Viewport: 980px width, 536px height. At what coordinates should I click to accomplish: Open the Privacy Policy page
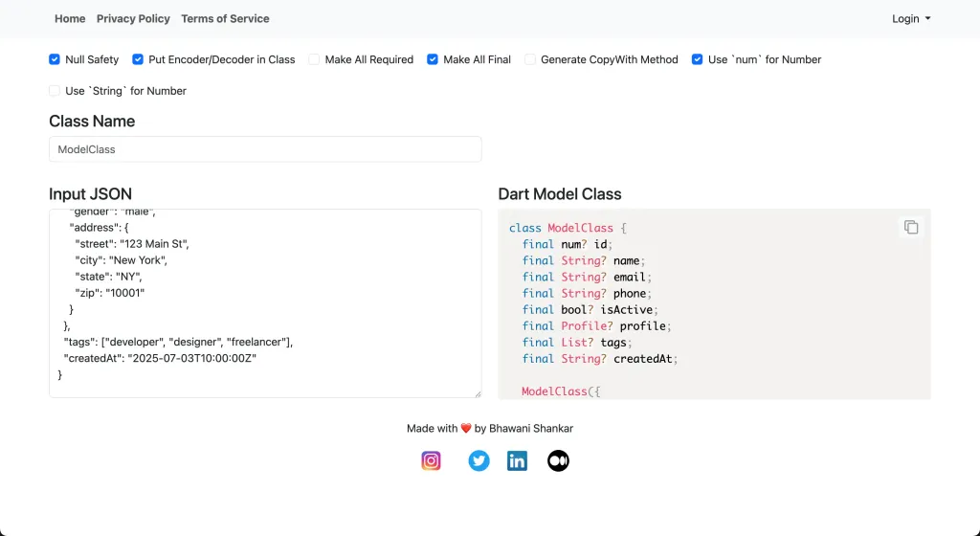(x=133, y=19)
